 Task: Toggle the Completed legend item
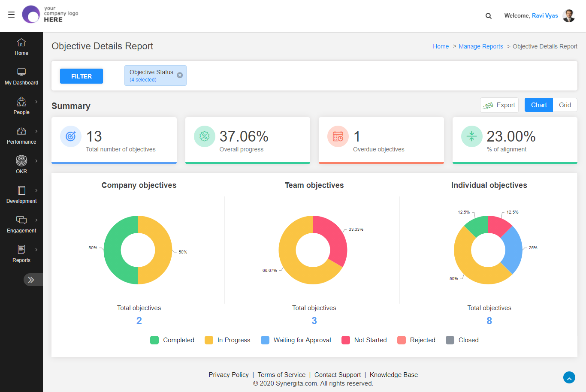tap(154, 340)
